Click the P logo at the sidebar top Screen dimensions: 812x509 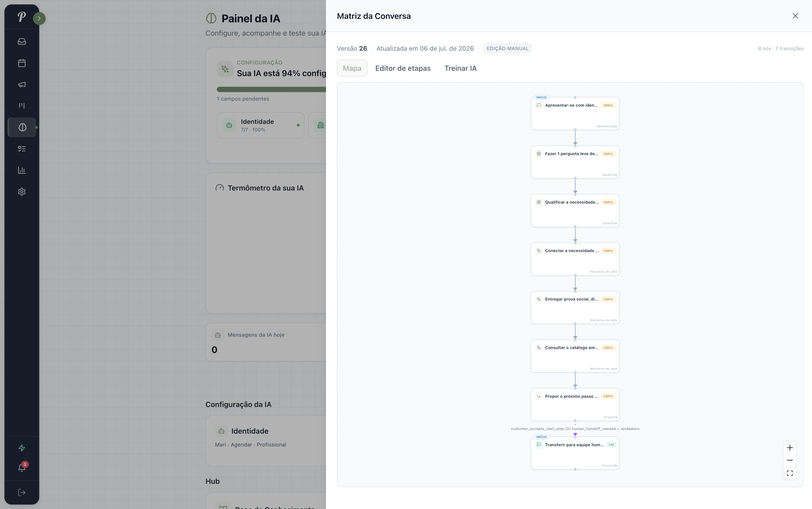point(22,16)
